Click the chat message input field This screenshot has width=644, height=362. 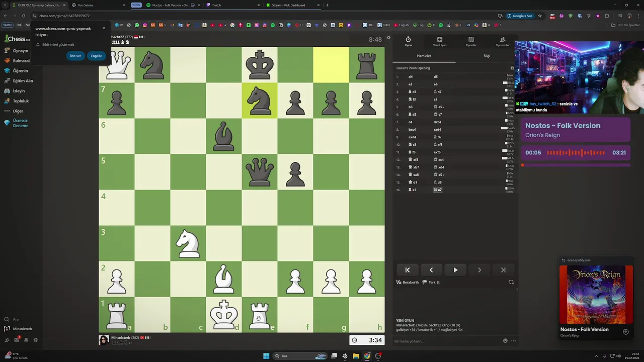coord(447,341)
